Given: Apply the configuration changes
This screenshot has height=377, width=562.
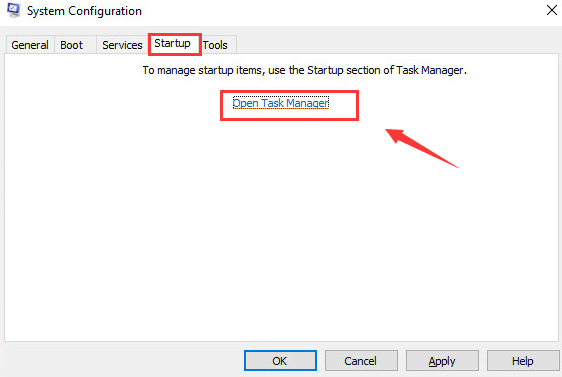Looking at the screenshot, I should pos(442,361).
